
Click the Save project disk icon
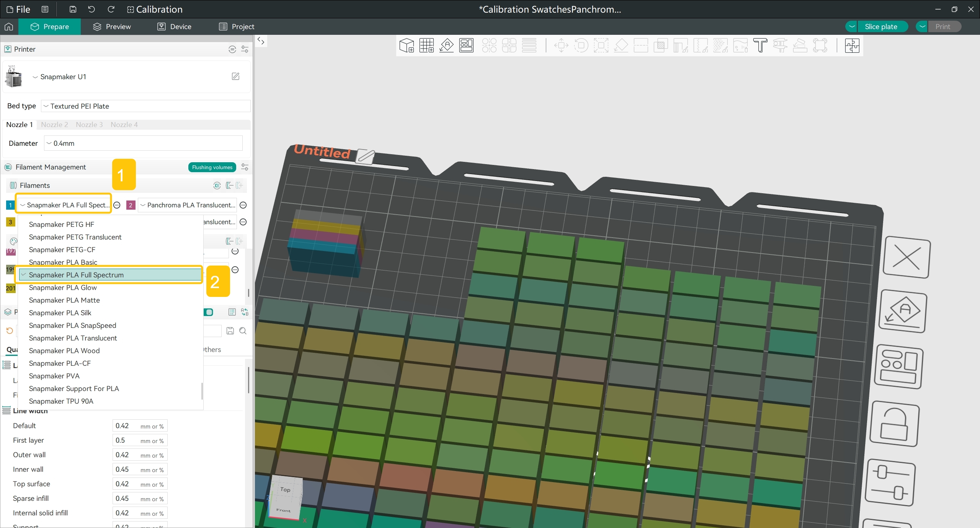(73, 9)
